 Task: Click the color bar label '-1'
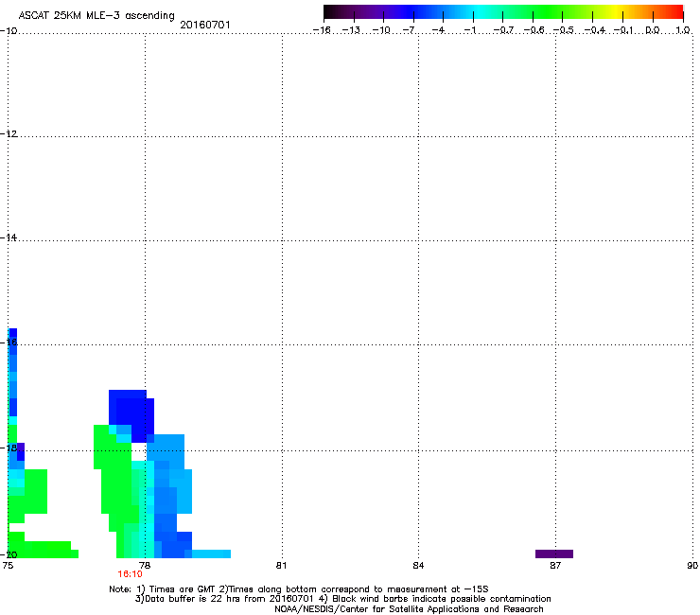pos(469,30)
